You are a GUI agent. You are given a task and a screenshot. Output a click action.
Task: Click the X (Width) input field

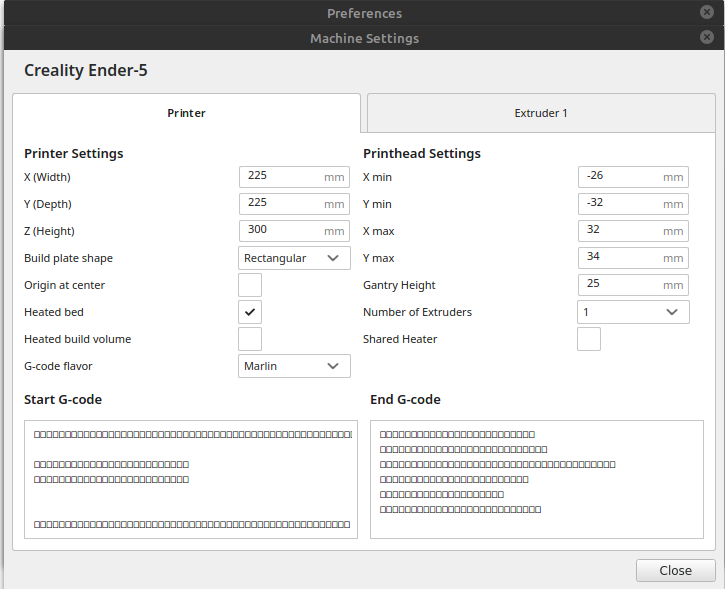(x=294, y=177)
